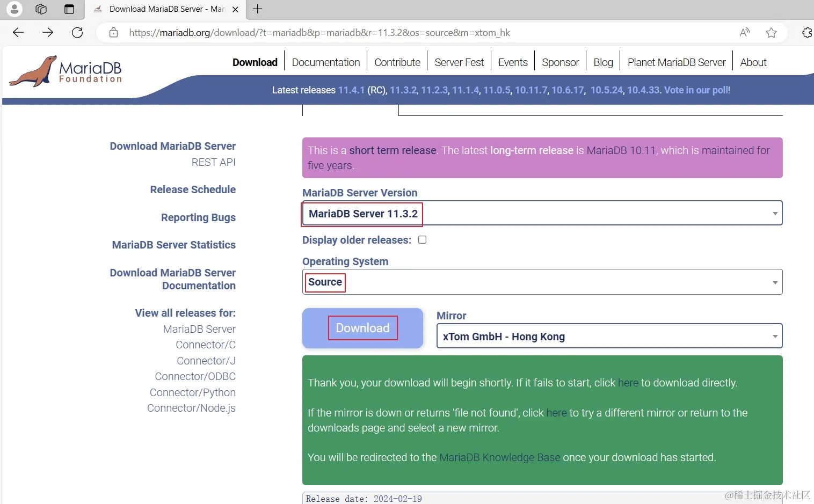Open the 11.2.3 release link
Screen dimensions: 814x504
[x=434, y=90]
